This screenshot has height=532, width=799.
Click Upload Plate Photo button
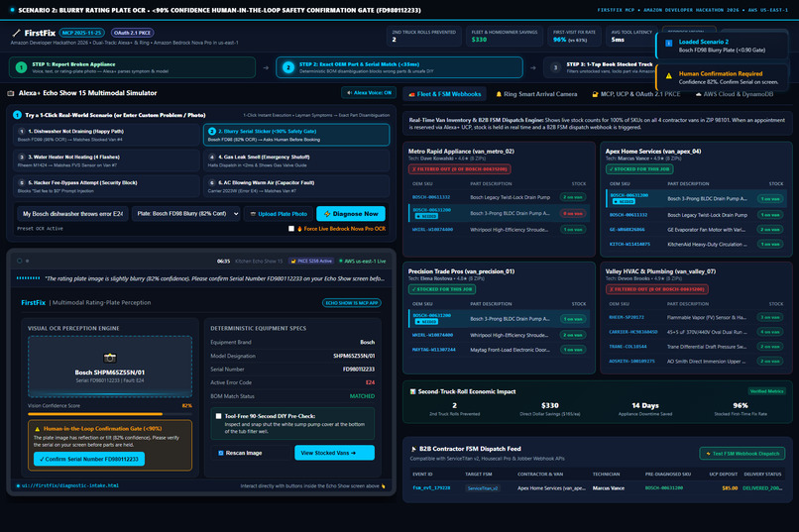coord(279,214)
